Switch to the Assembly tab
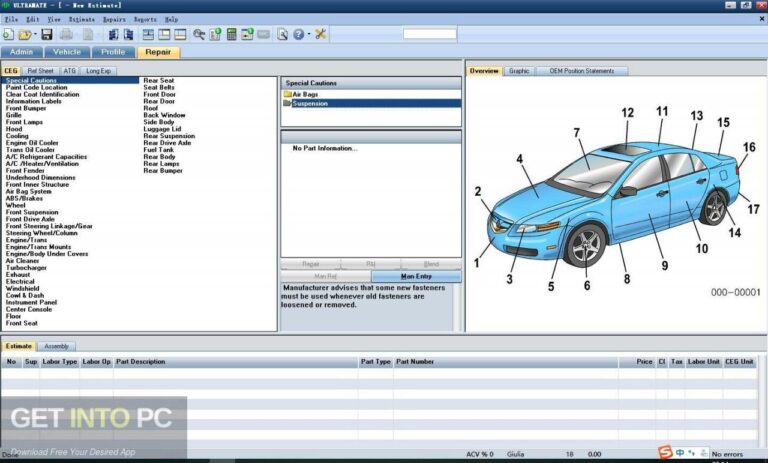768x463 pixels. [x=56, y=346]
